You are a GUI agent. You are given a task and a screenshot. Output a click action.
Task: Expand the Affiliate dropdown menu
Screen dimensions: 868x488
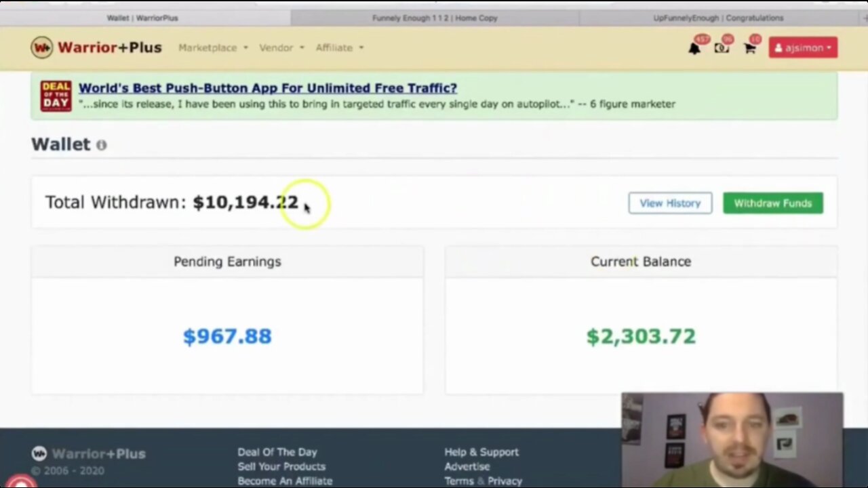tap(340, 47)
